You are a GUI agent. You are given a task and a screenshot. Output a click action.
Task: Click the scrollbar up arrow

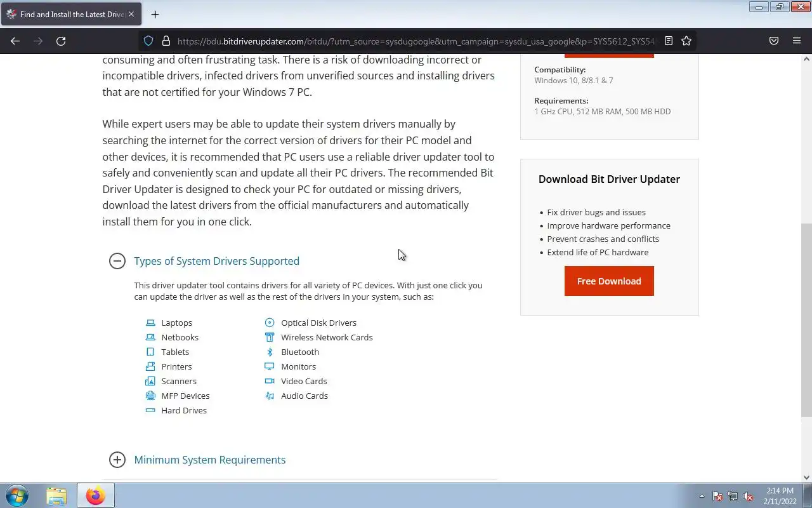point(806,59)
